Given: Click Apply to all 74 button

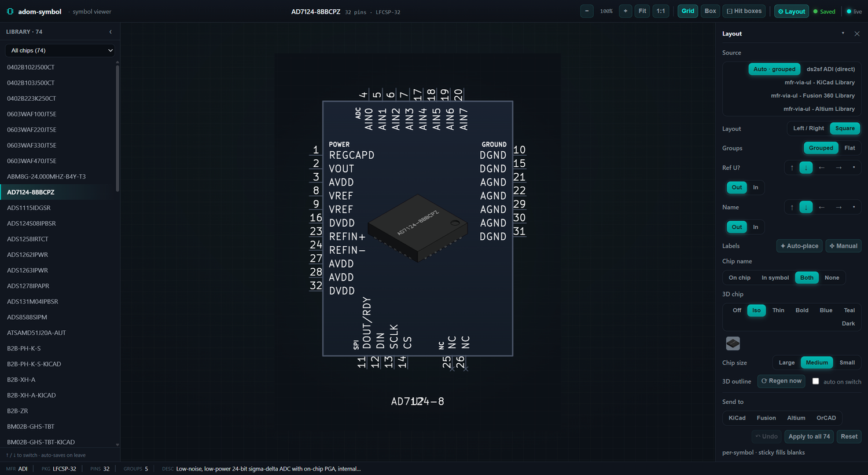Looking at the screenshot, I should tap(808, 437).
